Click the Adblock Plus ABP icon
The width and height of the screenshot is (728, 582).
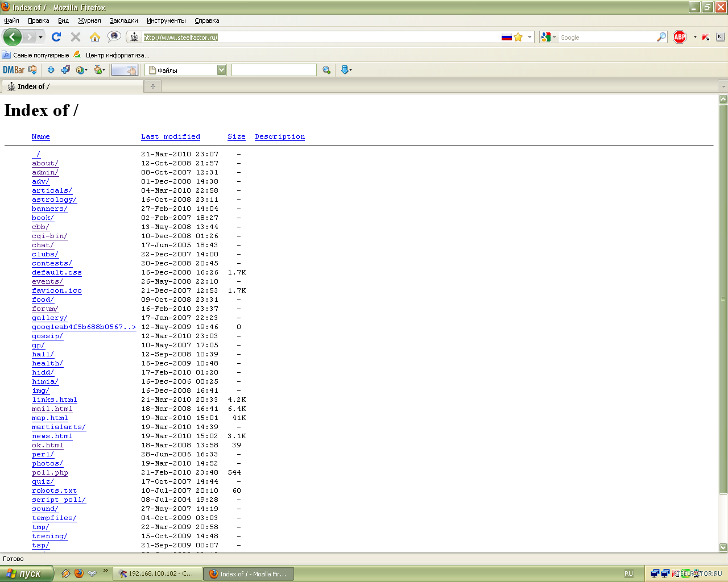point(680,37)
